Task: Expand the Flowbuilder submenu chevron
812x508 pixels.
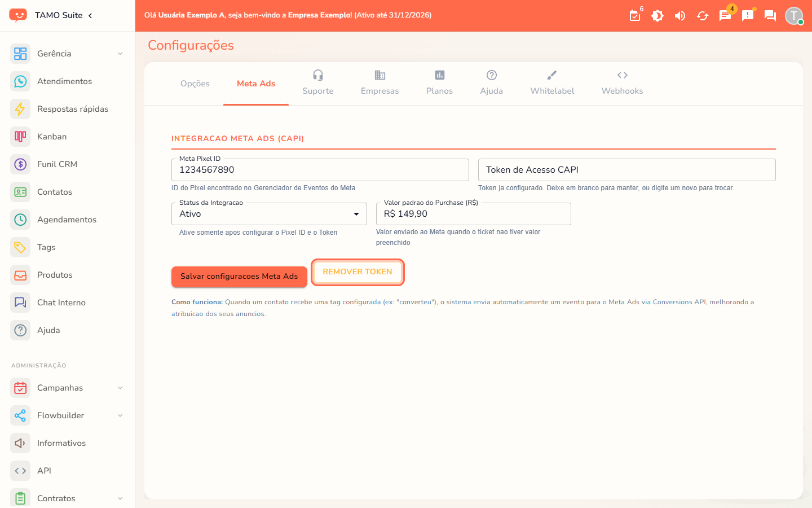Action: pos(120,415)
